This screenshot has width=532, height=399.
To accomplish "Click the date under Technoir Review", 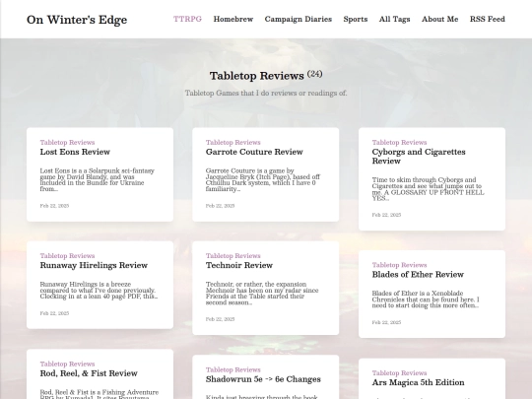I will click(220, 319).
